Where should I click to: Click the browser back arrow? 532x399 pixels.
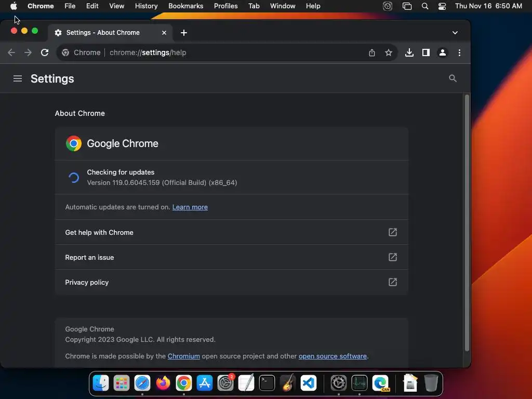tap(11, 52)
